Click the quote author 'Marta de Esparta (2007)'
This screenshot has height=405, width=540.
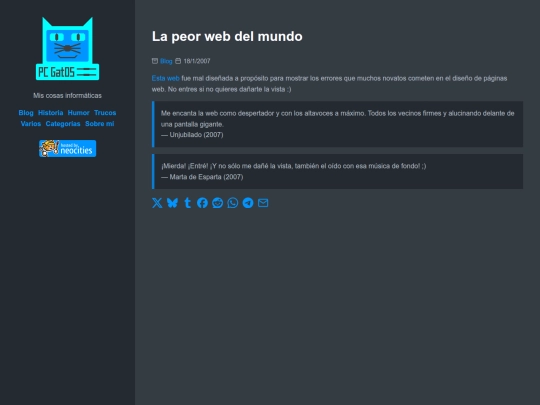(x=206, y=177)
